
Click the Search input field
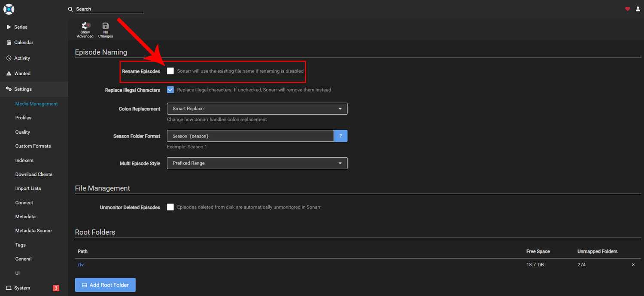point(109,9)
